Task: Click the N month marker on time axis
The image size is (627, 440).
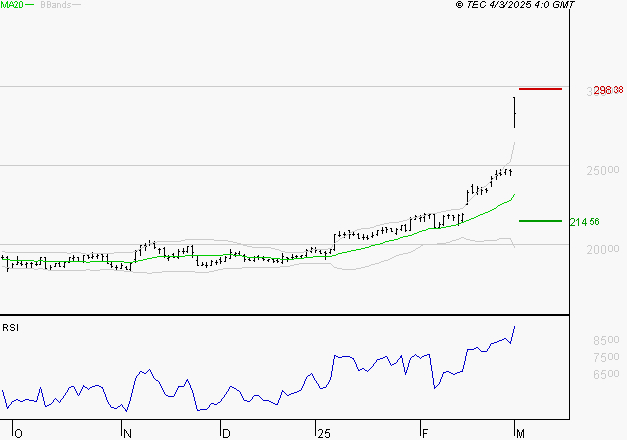Action: point(128,434)
